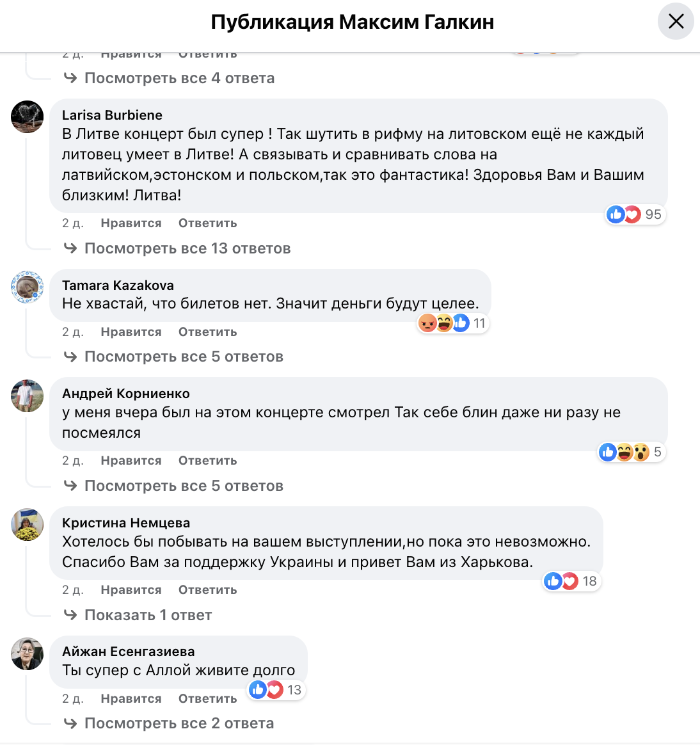Click the reply arrow icon beside 'Показать 1 ответ'
The image size is (700, 745).
[69, 614]
